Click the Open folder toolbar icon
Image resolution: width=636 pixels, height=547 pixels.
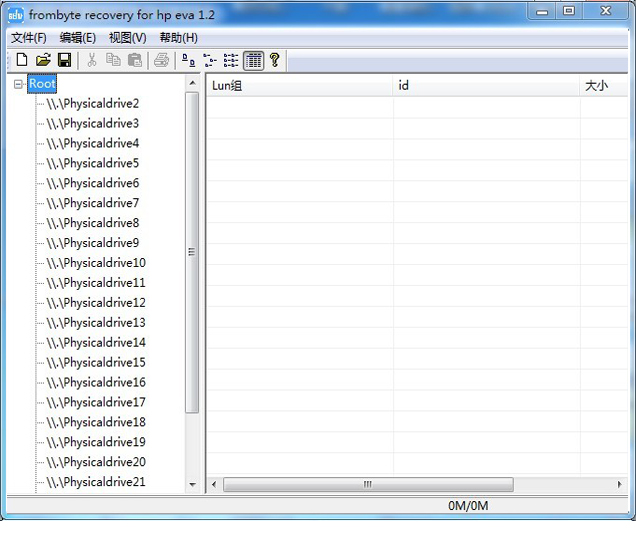pos(43,61)
